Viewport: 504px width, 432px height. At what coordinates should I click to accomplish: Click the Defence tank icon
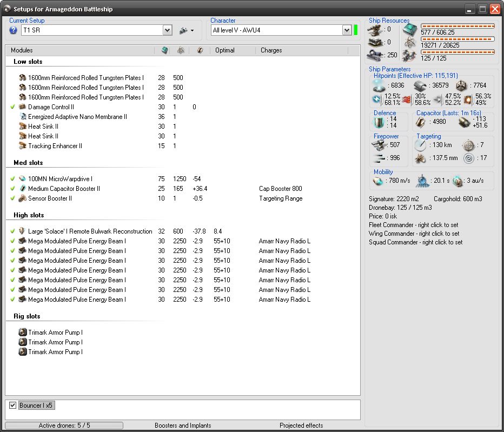[379, 122]
